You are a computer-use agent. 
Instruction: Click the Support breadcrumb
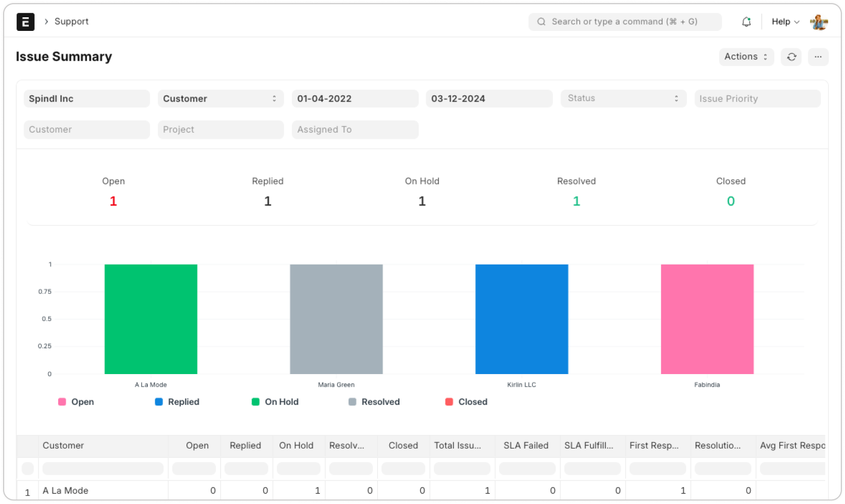pyautogui.click(x=71, y=21)
